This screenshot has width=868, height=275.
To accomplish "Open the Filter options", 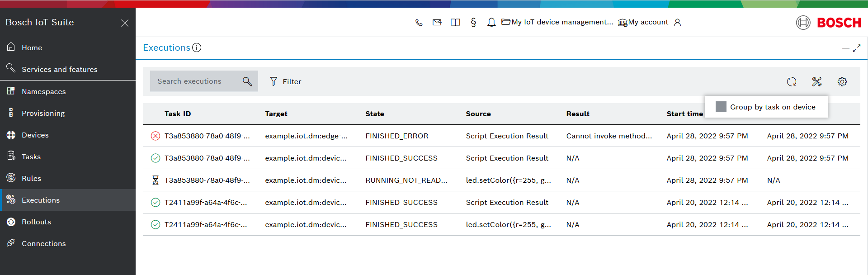I will pyautogui.click(x=285, y=81).
